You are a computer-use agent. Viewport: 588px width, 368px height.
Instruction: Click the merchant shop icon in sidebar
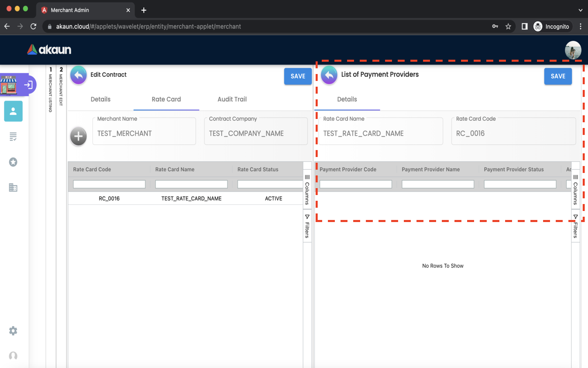[x=9, y=85]
